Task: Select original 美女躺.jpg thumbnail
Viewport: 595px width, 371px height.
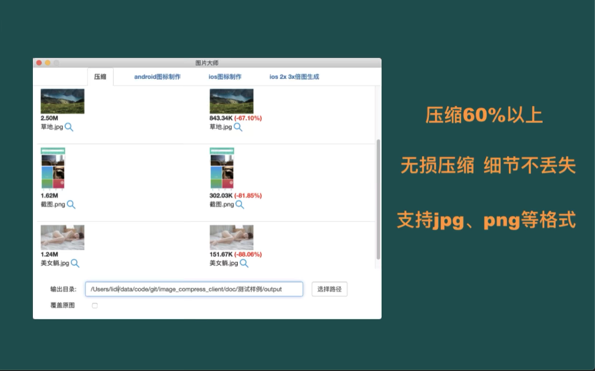Action: coord(63,237)
